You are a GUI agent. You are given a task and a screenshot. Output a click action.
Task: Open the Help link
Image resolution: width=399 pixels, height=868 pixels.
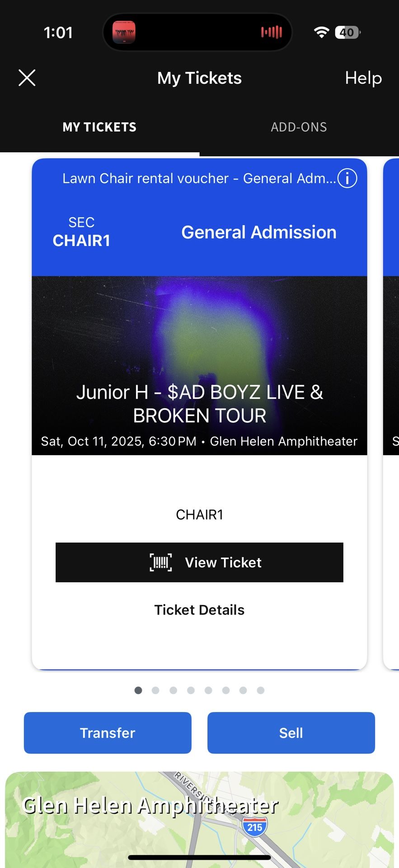[363, 78]
